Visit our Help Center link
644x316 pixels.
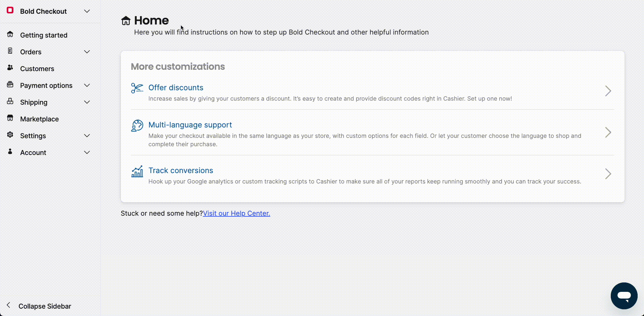pyautogui.click(x=236, y=213)
